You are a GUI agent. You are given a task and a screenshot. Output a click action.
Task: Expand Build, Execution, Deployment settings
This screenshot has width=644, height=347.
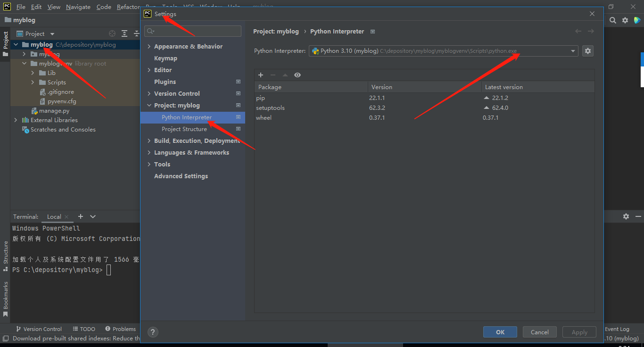(x=149, y=141)
